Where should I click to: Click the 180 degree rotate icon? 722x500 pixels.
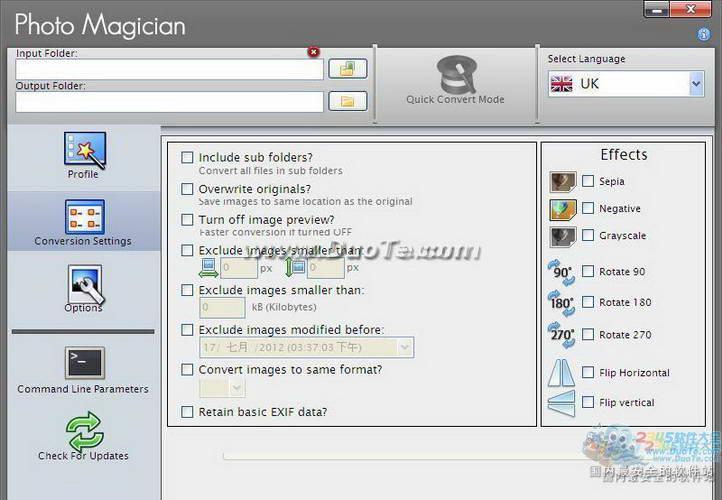point(562,303)
